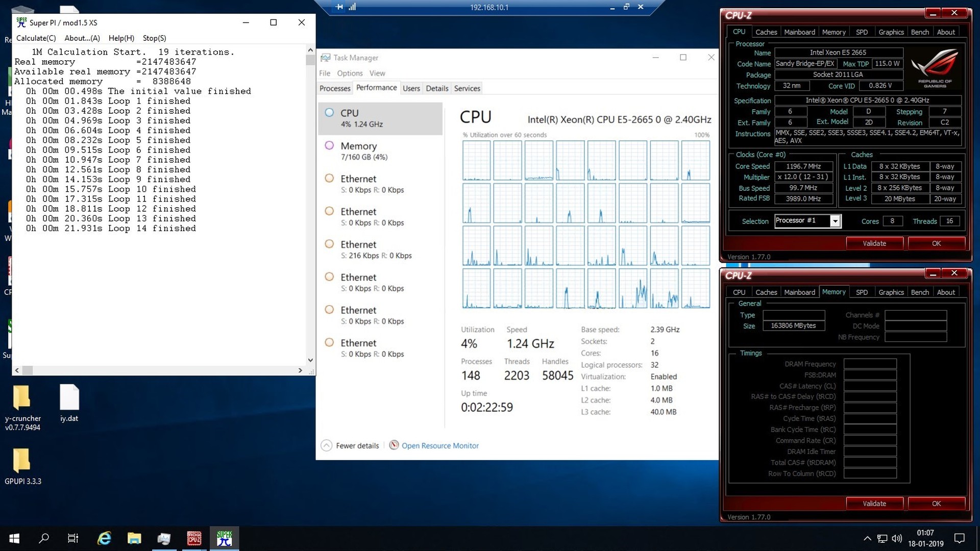This screenshot has width=980, height=551.
Task: Collapse with Fewer details arrow icon
Action: pos(326,445)
